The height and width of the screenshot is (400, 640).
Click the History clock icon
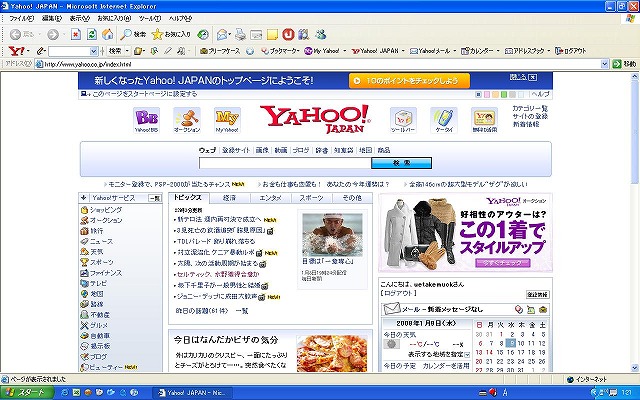point(202,34)
